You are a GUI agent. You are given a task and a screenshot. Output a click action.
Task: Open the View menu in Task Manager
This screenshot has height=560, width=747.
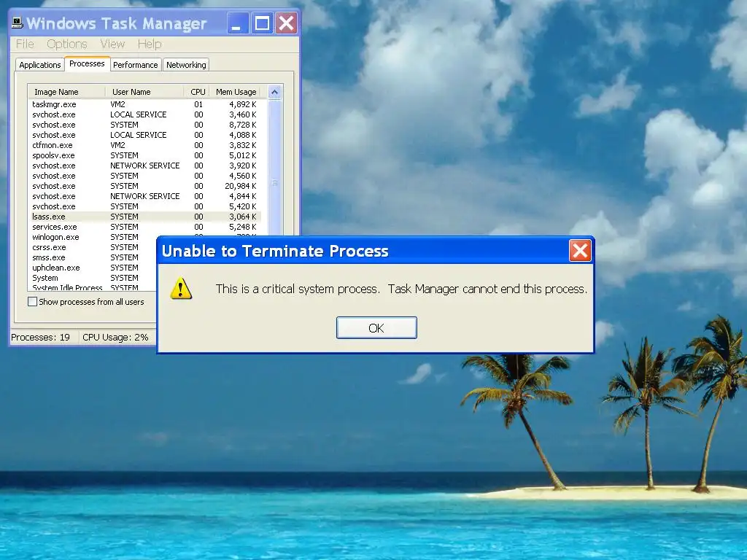112,44
